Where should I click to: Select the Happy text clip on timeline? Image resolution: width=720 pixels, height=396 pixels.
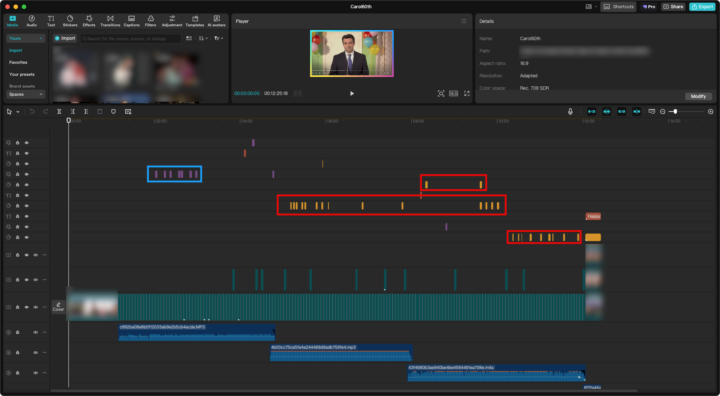(x=593, y=216)
